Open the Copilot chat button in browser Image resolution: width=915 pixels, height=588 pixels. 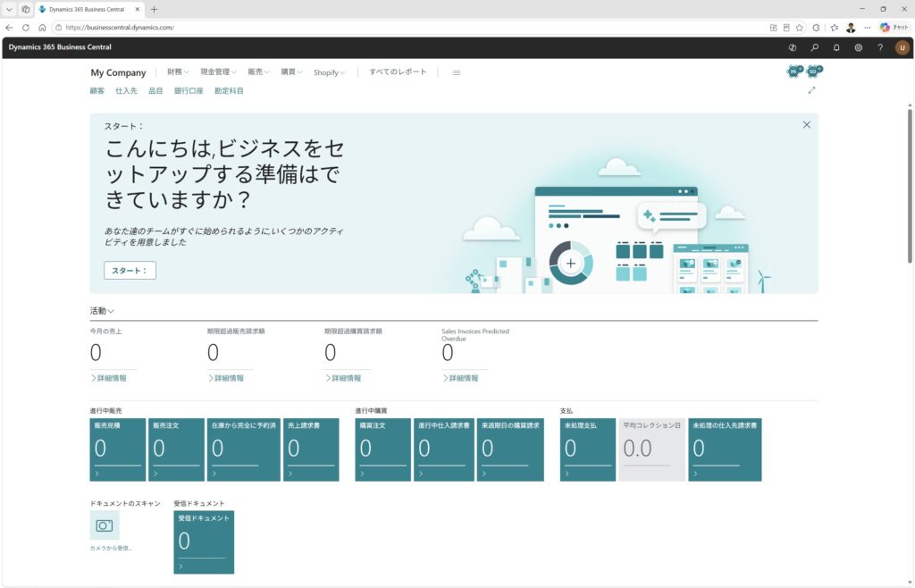(x=894, y=28)
